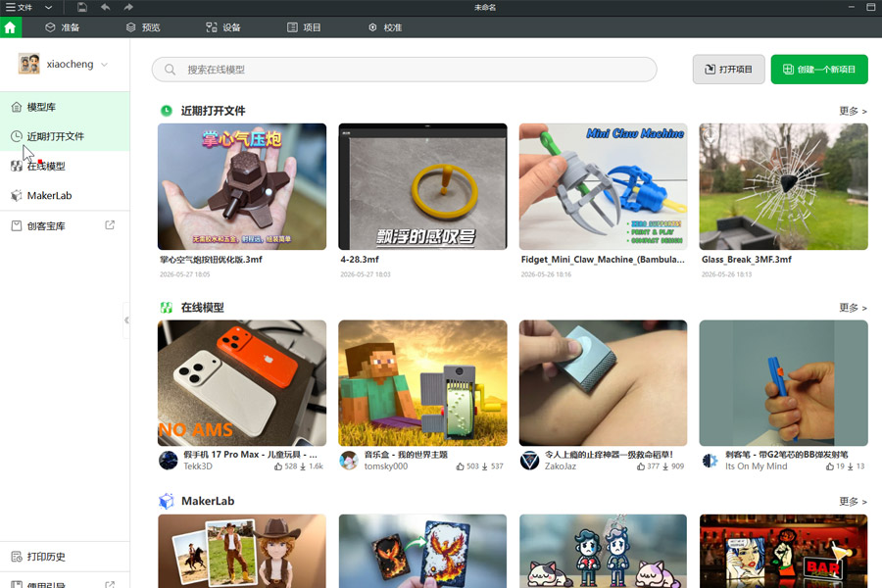The height and width of the screenshot is (588, 882).
Task: Collapse the sidebar with the arrow handle
Action: [x=126, y=320]
